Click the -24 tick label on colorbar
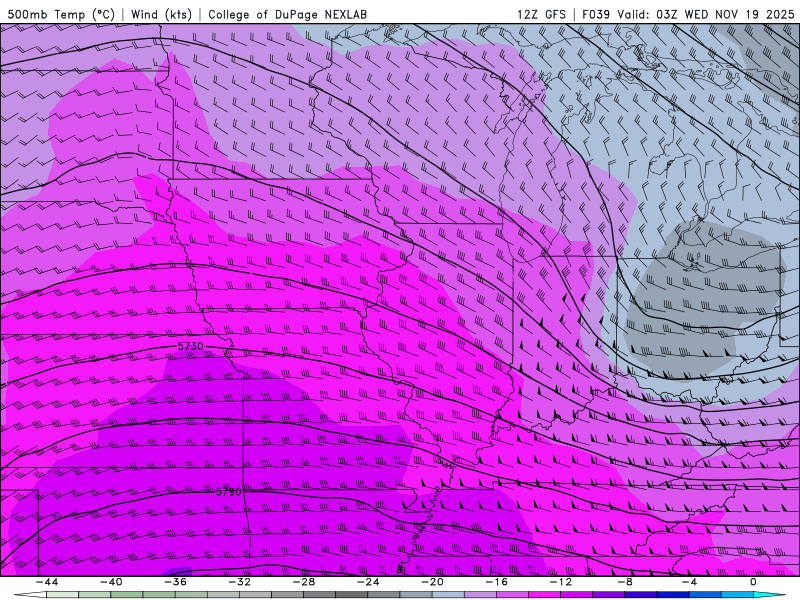This screenshot has height=600, width=800. coord(368,582)
